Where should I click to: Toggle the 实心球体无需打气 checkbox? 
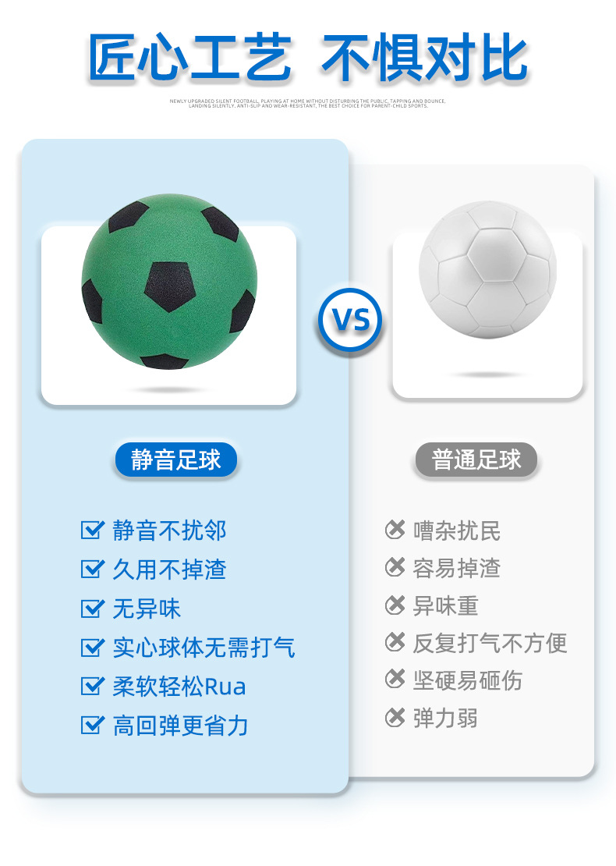coord(92,647)
